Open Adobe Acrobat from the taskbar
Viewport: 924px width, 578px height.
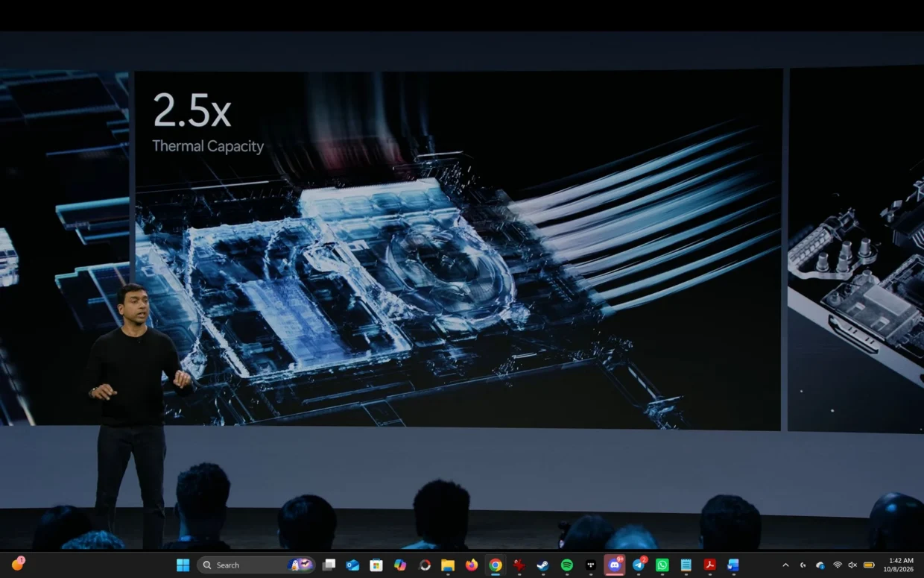pyautogui.click(x=710, y=565)
